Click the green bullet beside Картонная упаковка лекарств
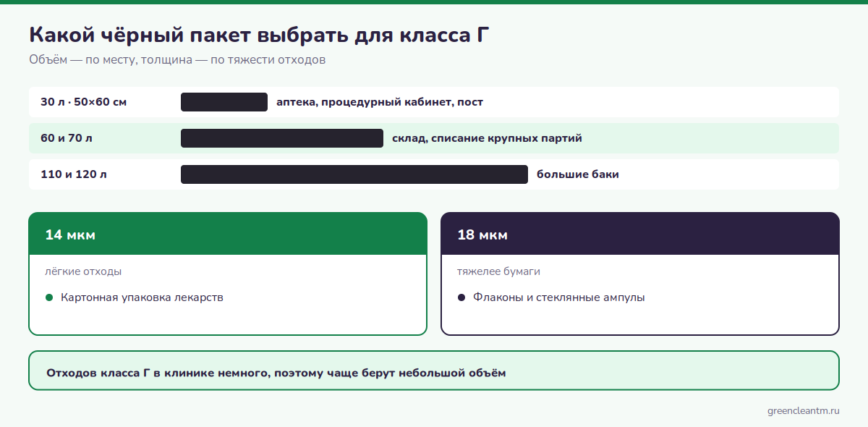This screenshot has height=427, width=868. (49, 297)
